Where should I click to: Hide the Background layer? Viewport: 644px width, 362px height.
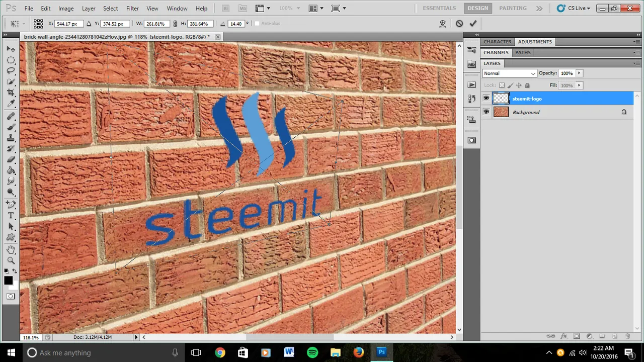(486, 112)
